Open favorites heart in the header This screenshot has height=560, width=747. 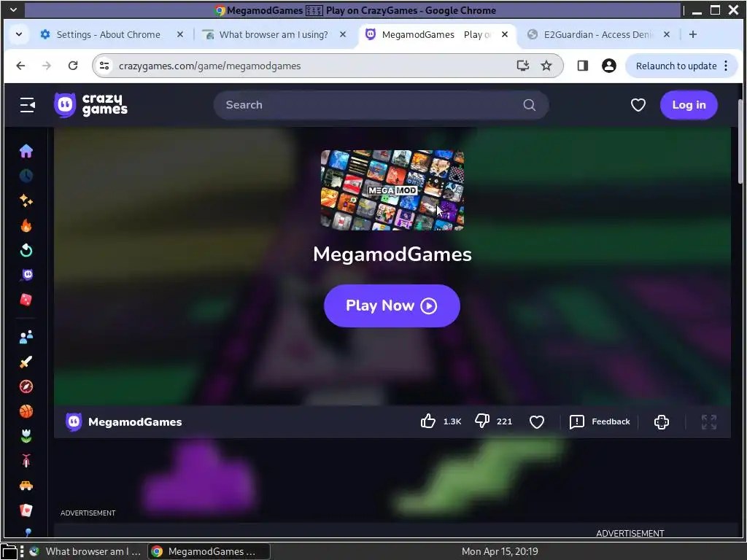click(x=638, y=105)
